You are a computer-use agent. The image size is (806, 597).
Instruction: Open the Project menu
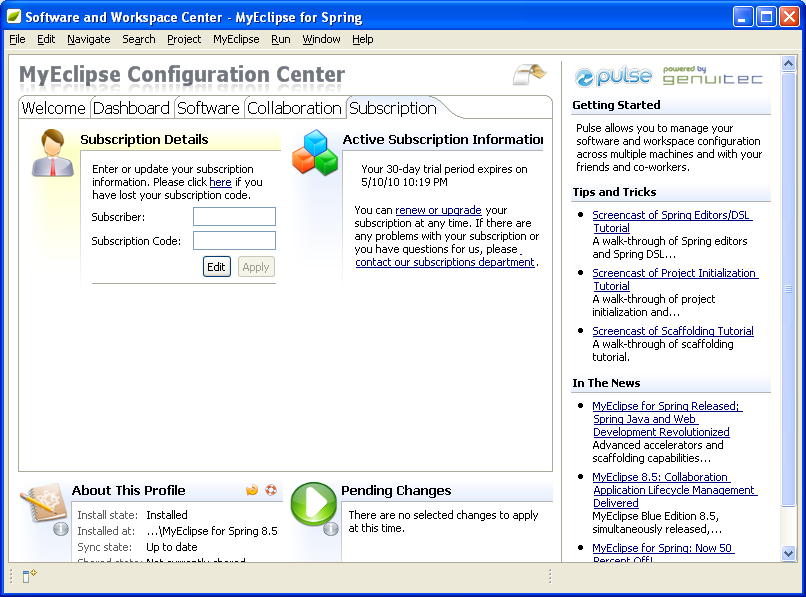tap(184, 39)
